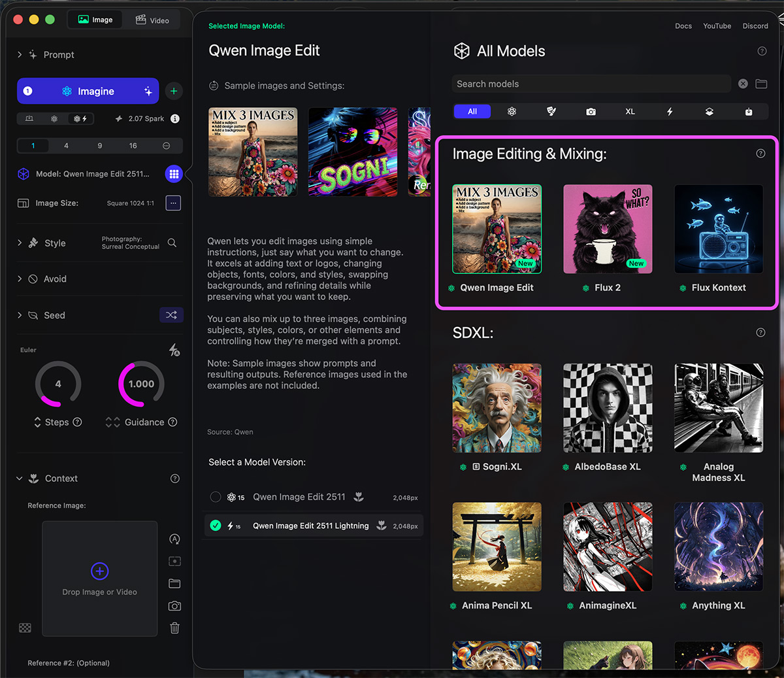Click the magnifier icon in the Style row
The image size is (784, 678).
[172, 243]
